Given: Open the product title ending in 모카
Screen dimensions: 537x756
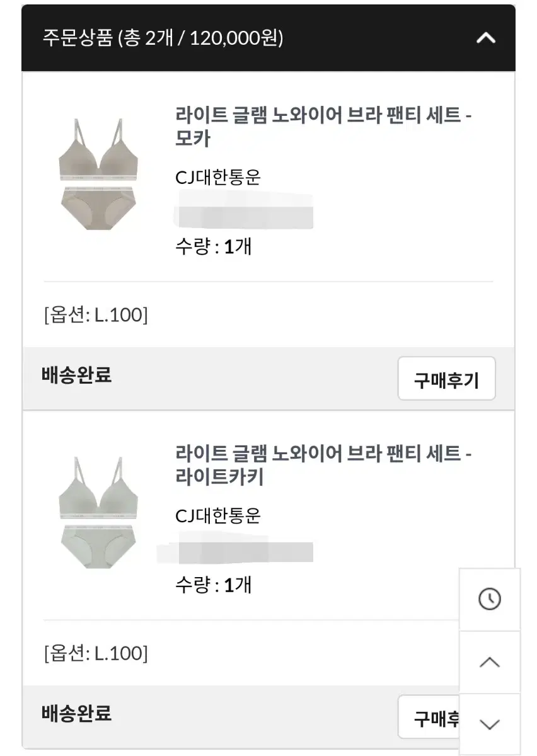Looking at the screenshot, I should 324,128.
